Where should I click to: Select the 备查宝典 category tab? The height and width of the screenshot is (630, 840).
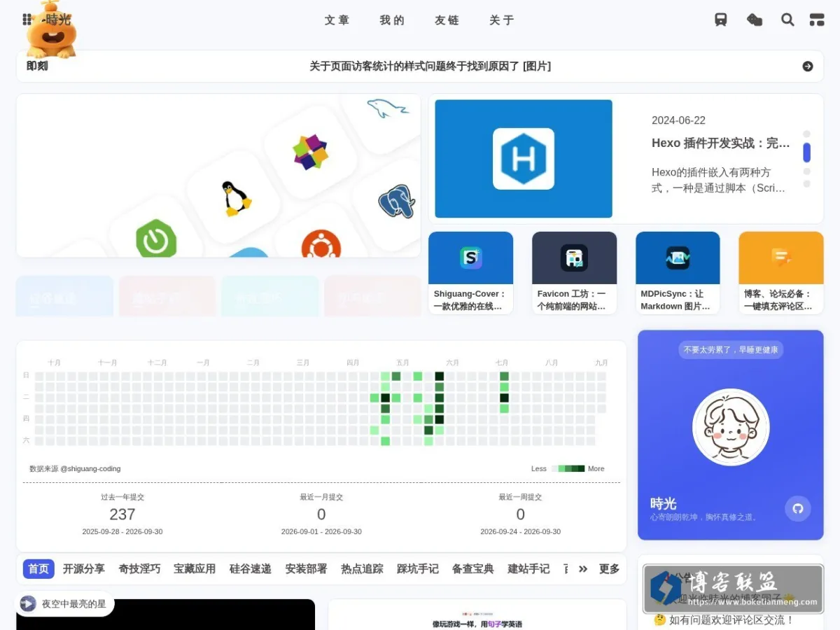pyautogui.click(x=473, y=569)
